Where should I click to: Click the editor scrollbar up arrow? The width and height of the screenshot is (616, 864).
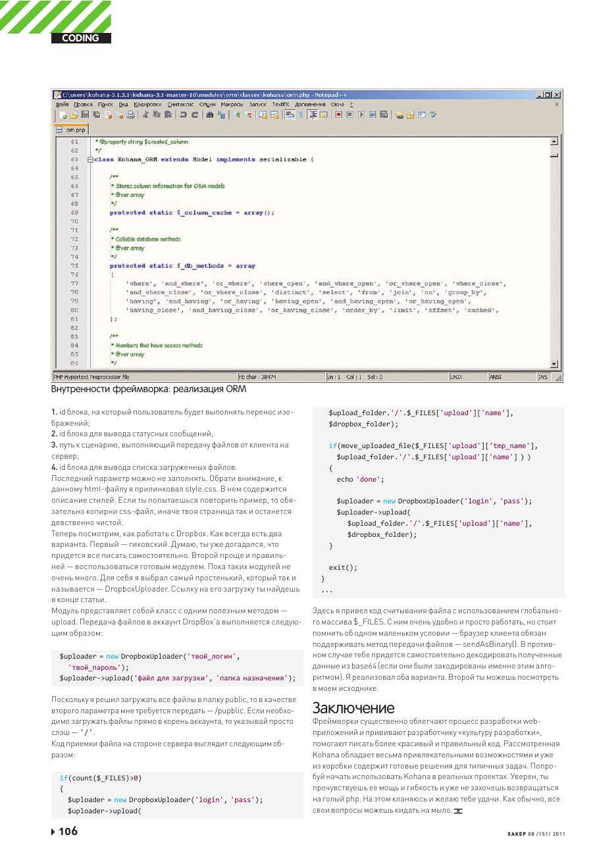(553, 141)
